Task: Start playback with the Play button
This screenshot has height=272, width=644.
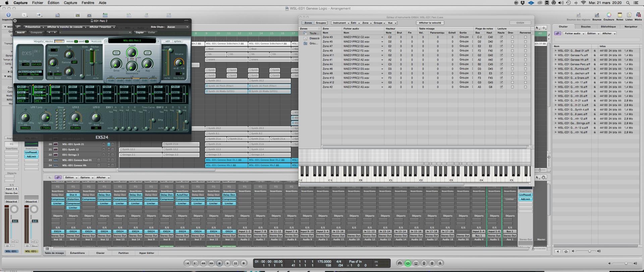Action: 227,263
